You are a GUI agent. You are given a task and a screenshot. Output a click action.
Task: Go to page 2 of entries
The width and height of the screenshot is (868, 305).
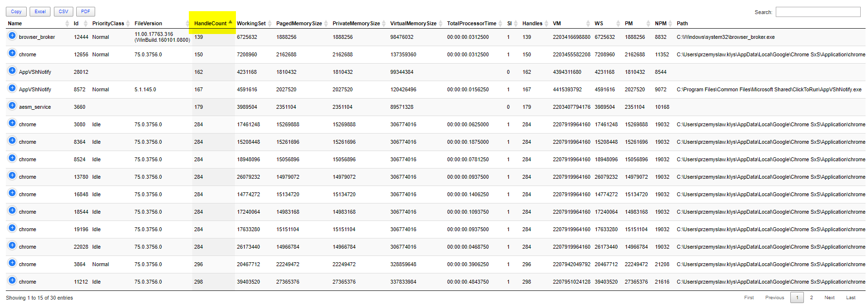(811, 298)
